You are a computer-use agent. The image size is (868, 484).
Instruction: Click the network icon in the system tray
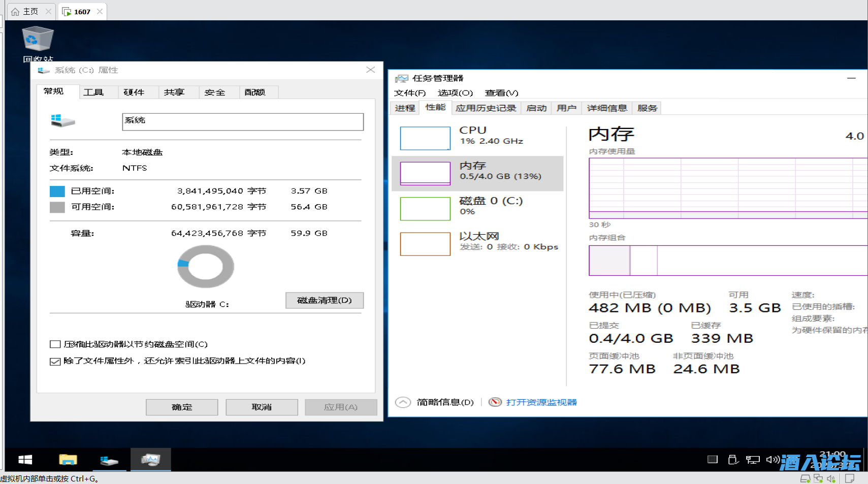click(x=752, y=460)
